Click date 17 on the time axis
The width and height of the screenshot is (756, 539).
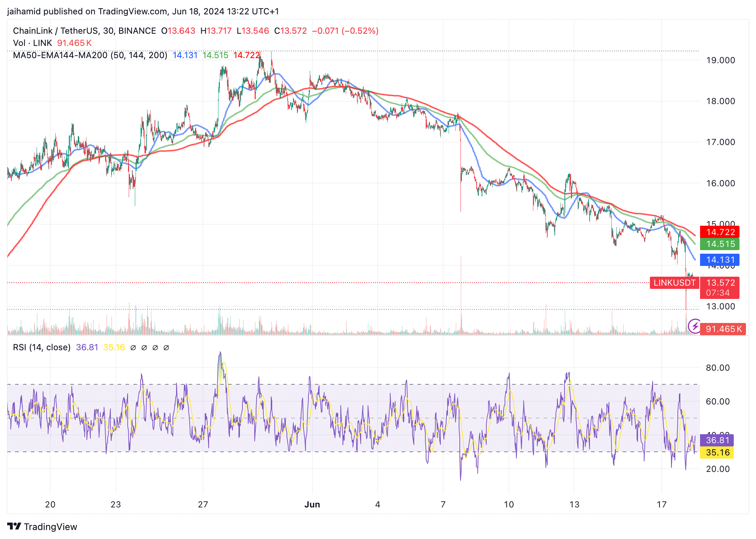point(662,505)
